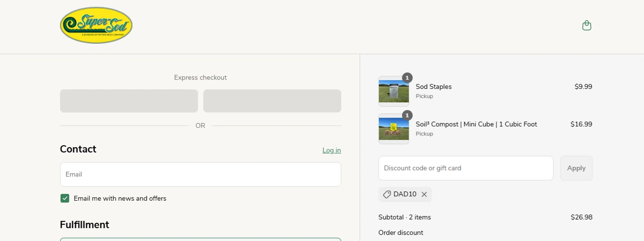This screenshot has width=644, height=241.
Task: Click the Order discount label
Action: (x=401, y=232)
